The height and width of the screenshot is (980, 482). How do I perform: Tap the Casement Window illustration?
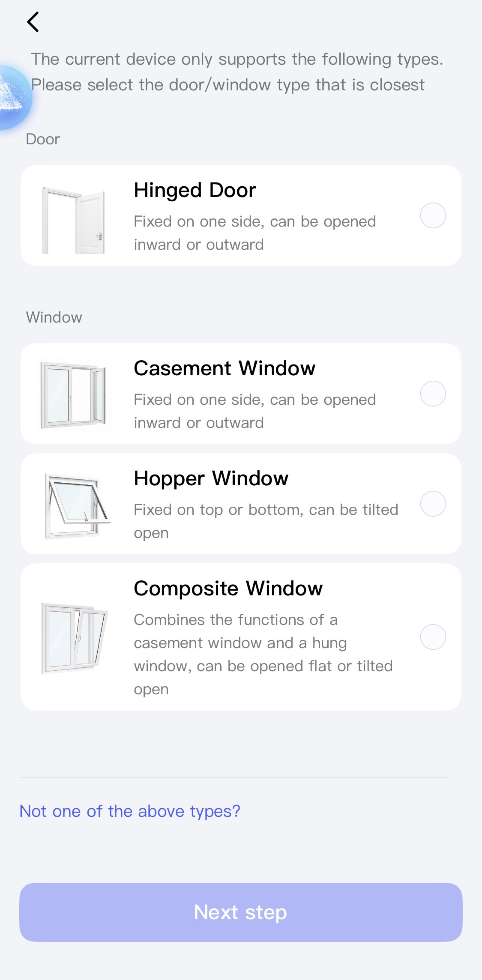pos(74,394)
